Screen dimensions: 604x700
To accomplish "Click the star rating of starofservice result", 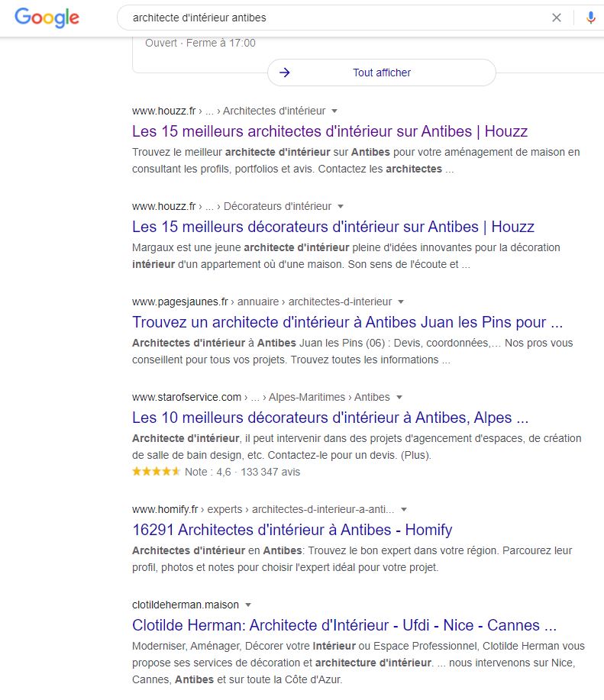I will tap(156, 472).
